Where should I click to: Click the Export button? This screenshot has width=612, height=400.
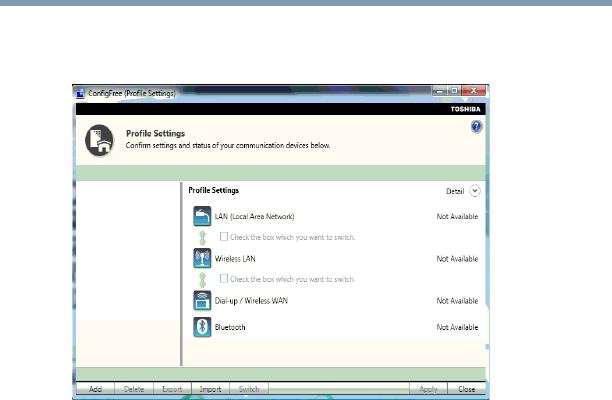[172, 389]
